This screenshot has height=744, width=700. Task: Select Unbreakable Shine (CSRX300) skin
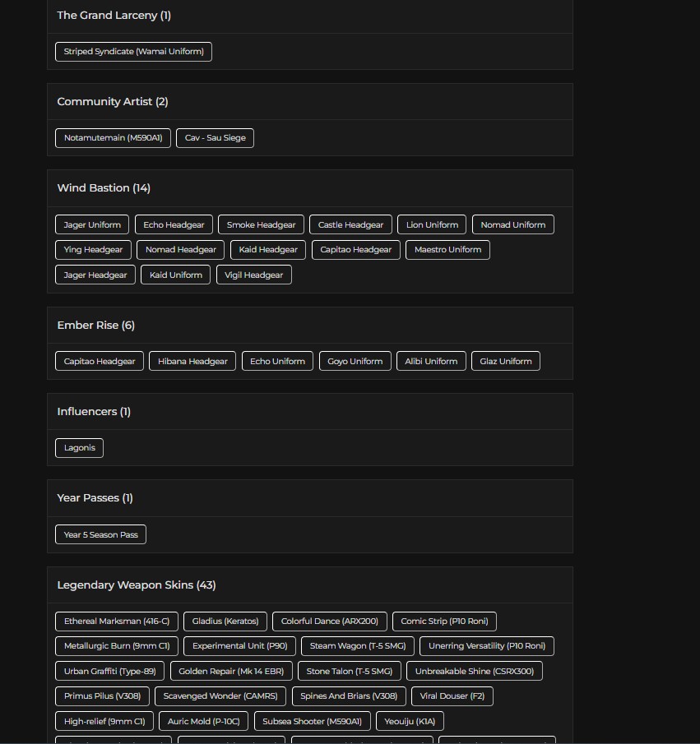pyautogui.click(x=475, y=672)
